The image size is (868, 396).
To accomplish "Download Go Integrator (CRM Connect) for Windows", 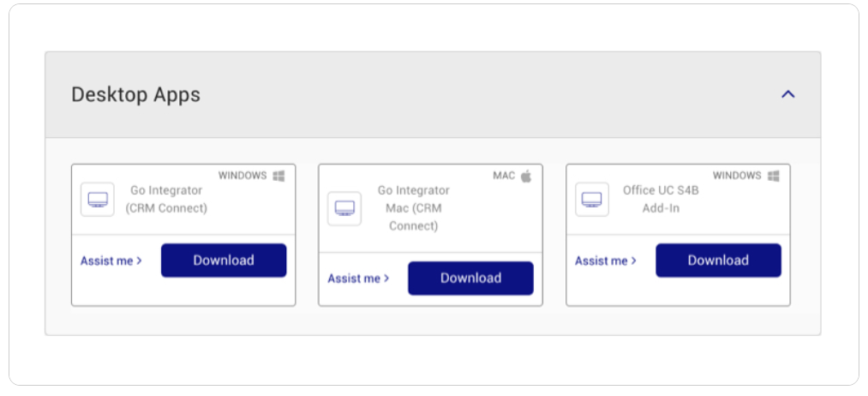I will click(224, 261).
